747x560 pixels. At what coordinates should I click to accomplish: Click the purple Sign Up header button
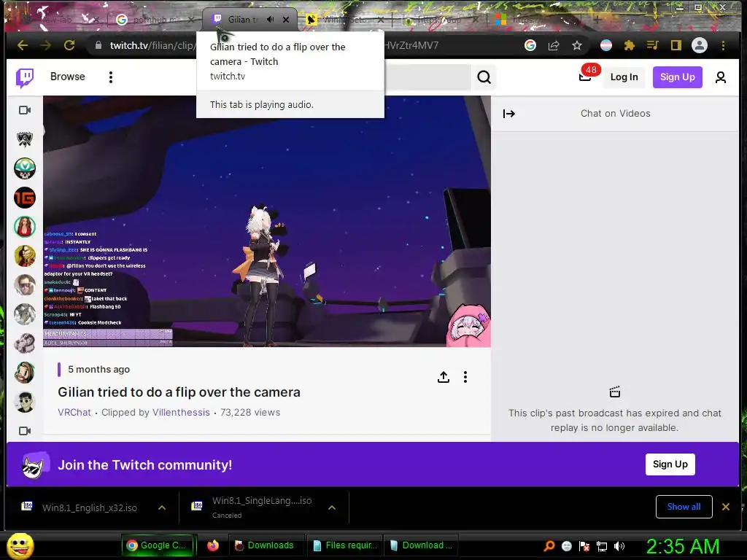tap(678, 77)
